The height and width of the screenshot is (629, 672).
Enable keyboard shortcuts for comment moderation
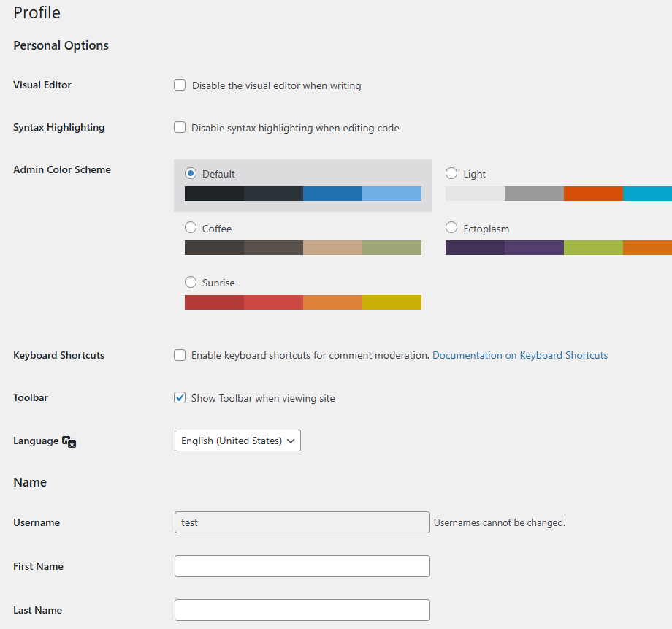pos(180,355)
